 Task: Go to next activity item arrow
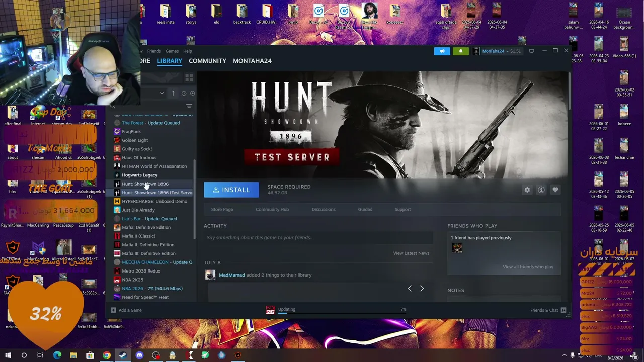tap(422, 289)
